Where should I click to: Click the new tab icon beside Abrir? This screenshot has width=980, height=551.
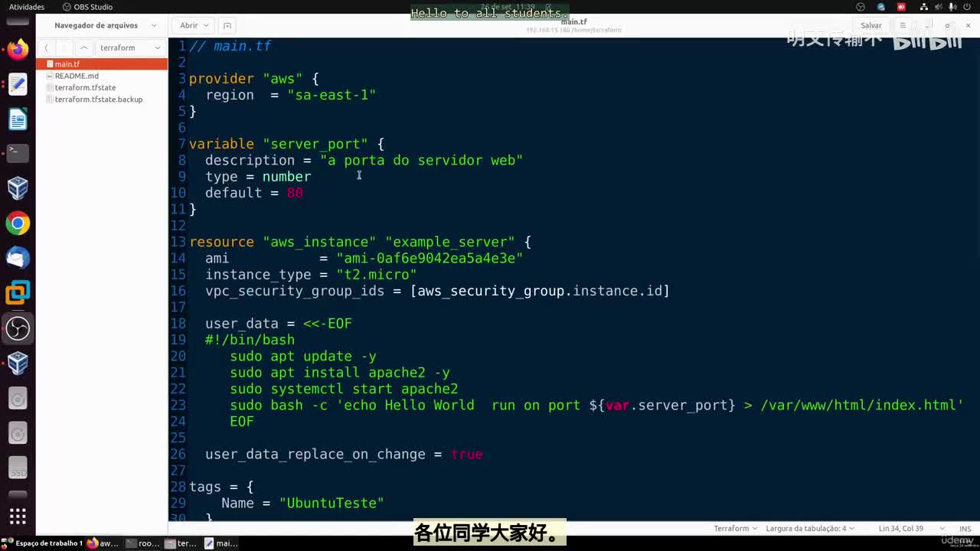pos(227,25)
